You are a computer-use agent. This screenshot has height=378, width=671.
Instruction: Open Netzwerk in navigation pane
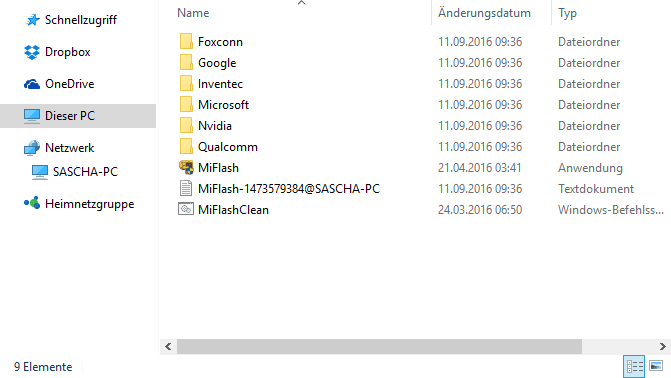pyautogui.click(x=69, y=148)
